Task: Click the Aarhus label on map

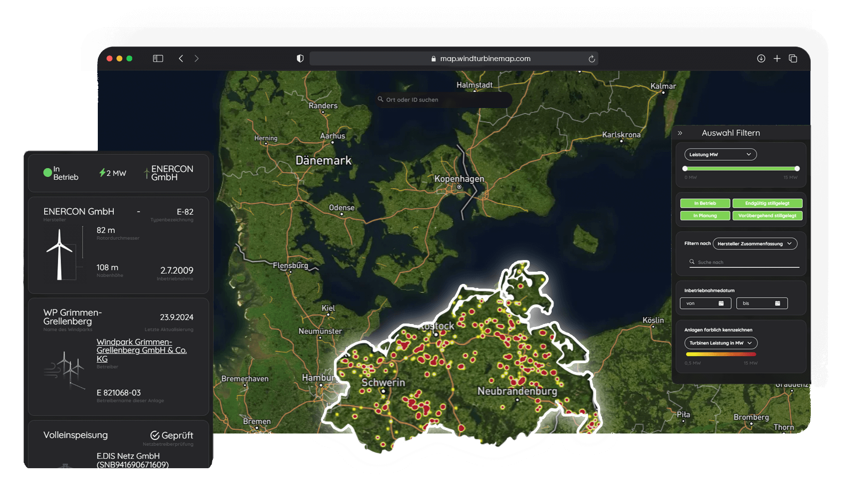Action: [x=333, y=136]
